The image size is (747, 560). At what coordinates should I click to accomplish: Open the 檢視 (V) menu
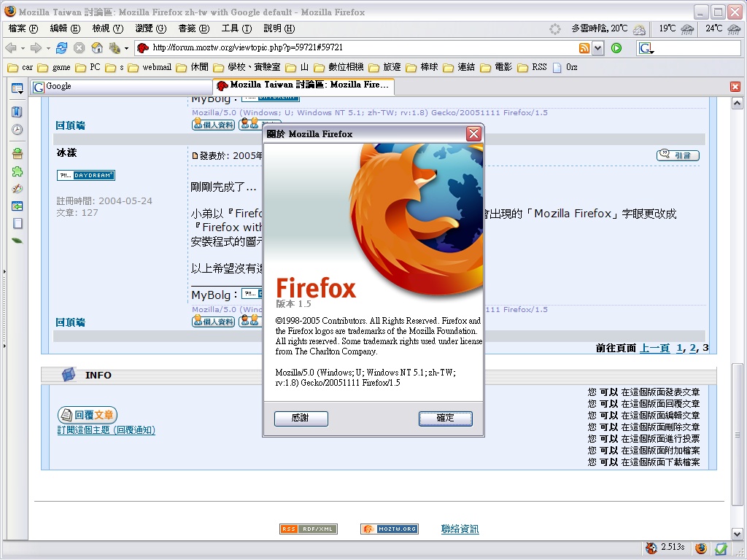[108, 28]
